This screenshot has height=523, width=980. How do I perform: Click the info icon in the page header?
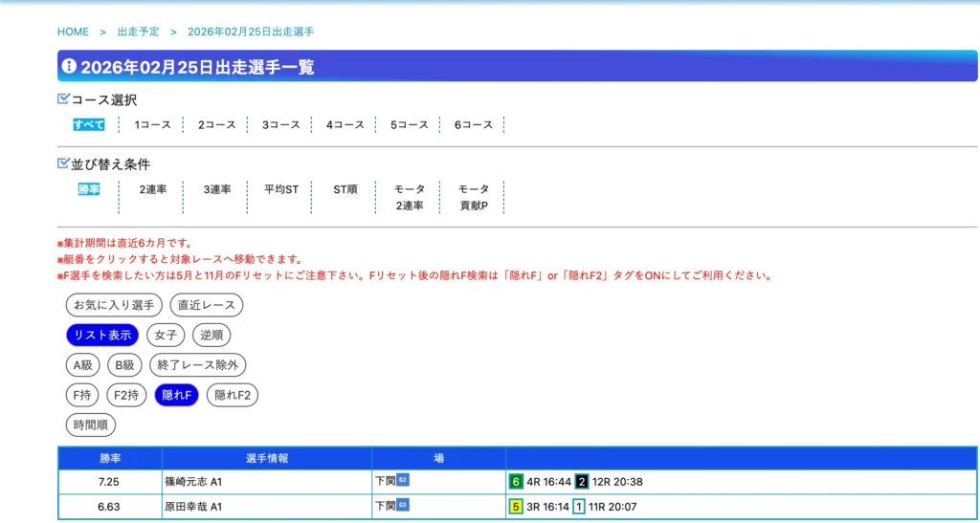[x=69, y=66]
